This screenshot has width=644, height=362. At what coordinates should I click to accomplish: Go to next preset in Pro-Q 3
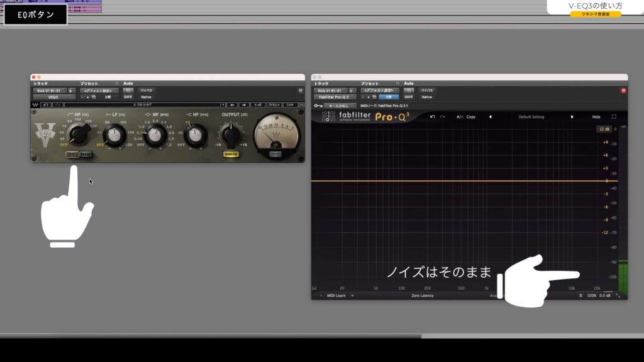pyautogui.click(x=572, y=117)
